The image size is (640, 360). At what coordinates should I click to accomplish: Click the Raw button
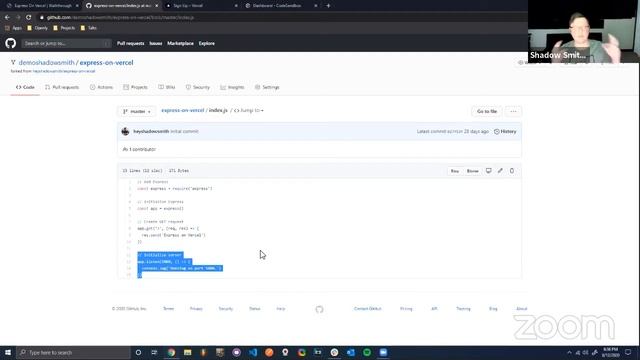click(455, 171)
